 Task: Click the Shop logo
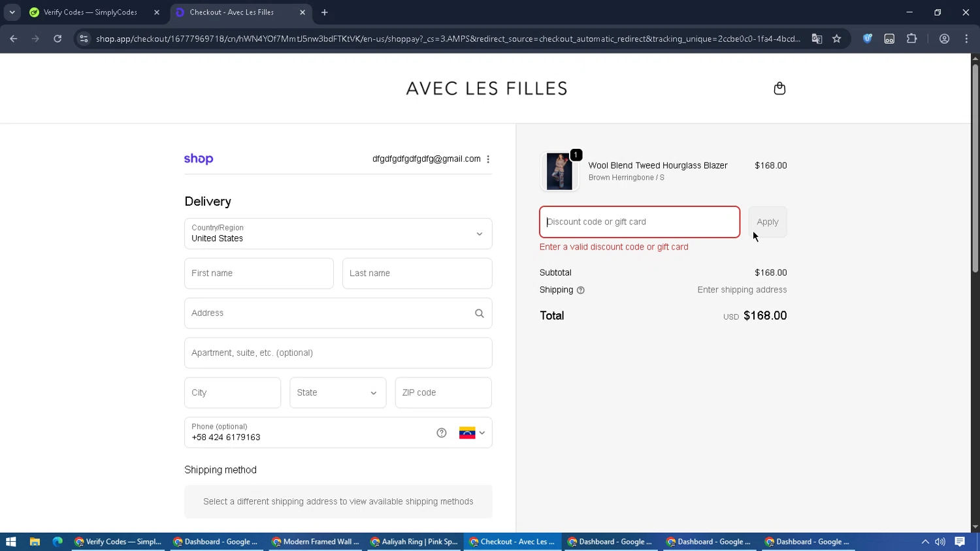click(199, 159)
